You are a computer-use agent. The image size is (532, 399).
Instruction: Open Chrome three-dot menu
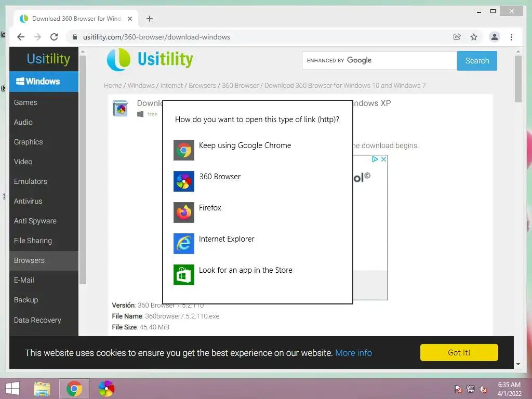point(511,37)
